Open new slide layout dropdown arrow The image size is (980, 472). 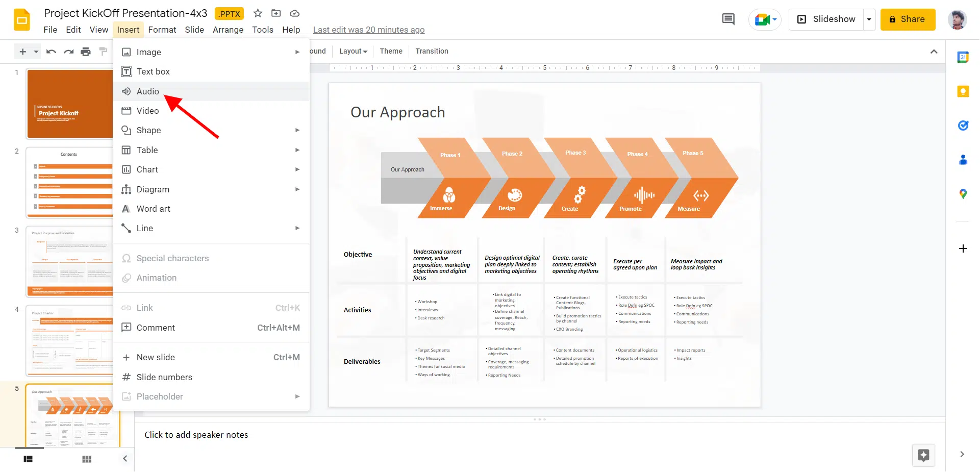click(36, 52)
